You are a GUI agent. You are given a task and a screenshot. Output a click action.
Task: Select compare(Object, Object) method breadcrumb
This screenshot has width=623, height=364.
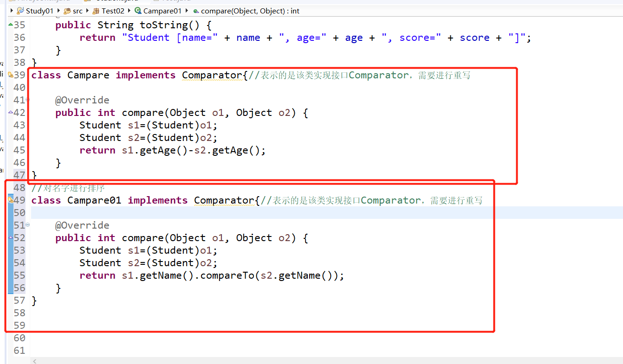[x=246, y=11]
